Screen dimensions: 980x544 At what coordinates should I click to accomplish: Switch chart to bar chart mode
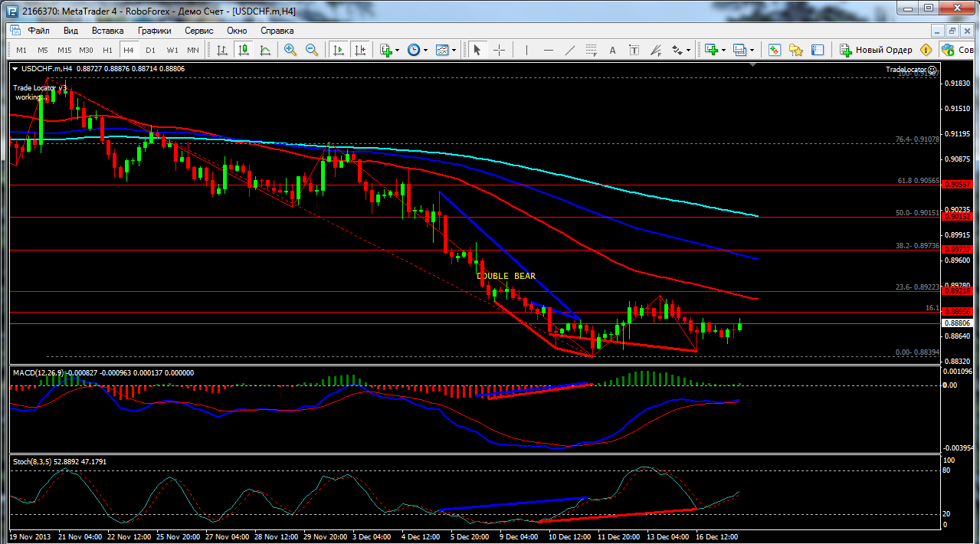point(222,50)
